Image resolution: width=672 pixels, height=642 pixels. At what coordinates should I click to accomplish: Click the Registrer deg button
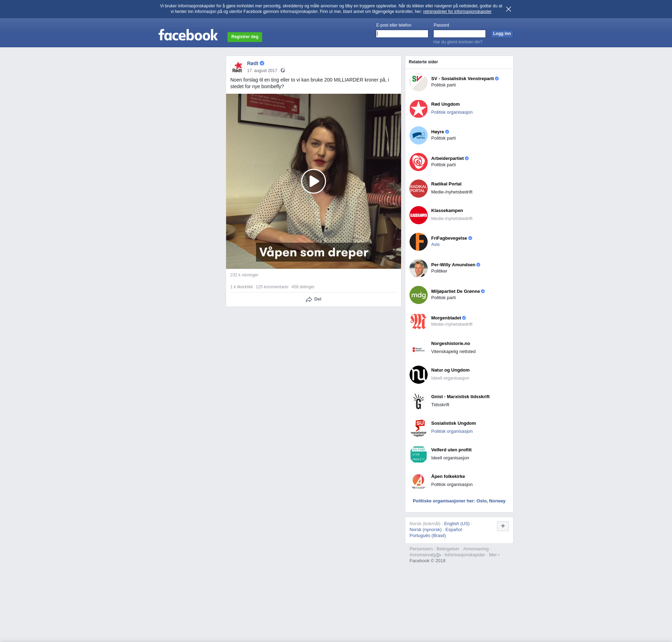click(x=245, y=37)
